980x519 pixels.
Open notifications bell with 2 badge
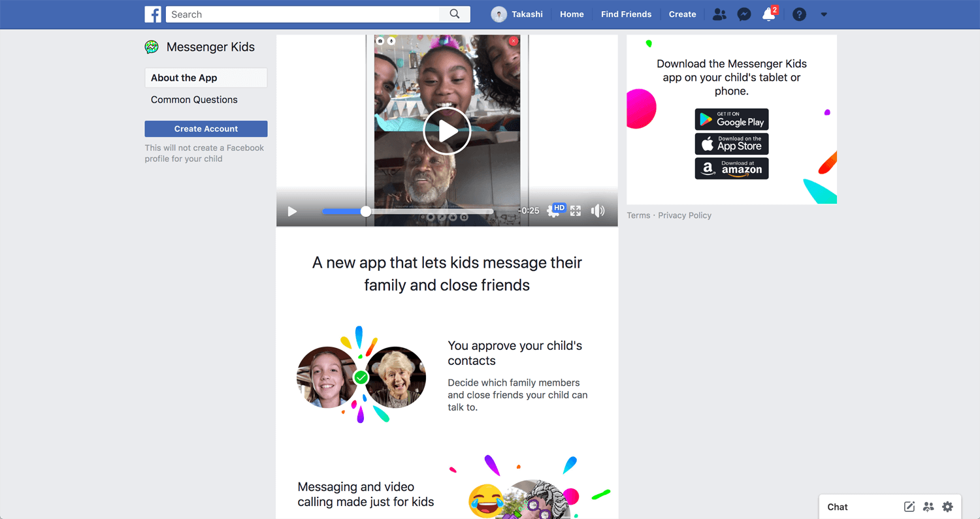point(769,14)
